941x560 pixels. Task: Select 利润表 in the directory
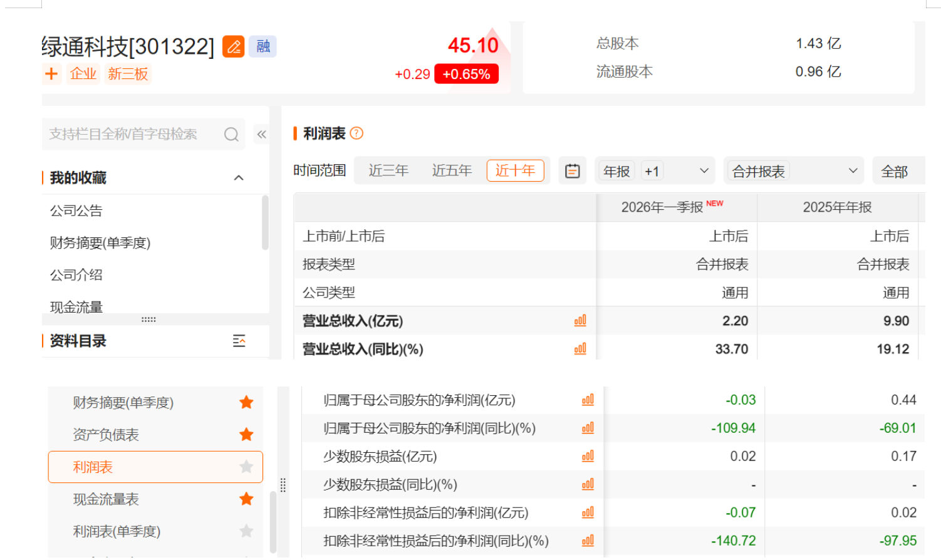155,467
